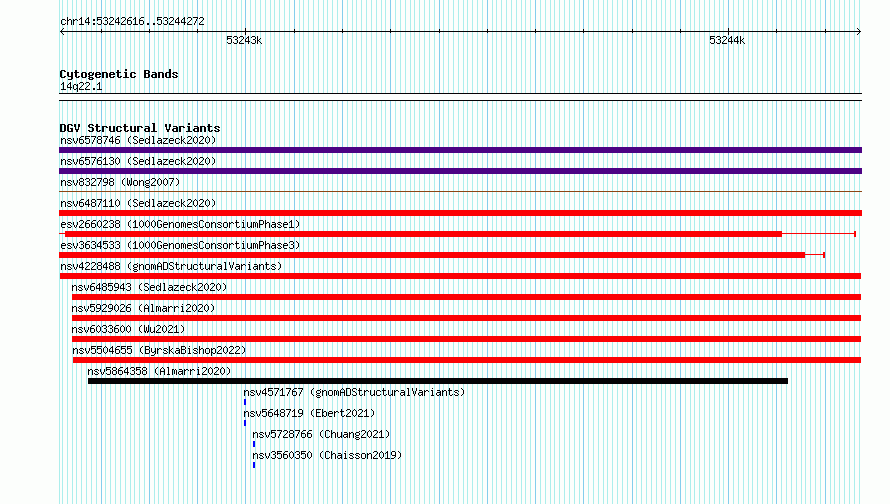
Task: Click the right end marker of esv2660238
Action: 855,234
